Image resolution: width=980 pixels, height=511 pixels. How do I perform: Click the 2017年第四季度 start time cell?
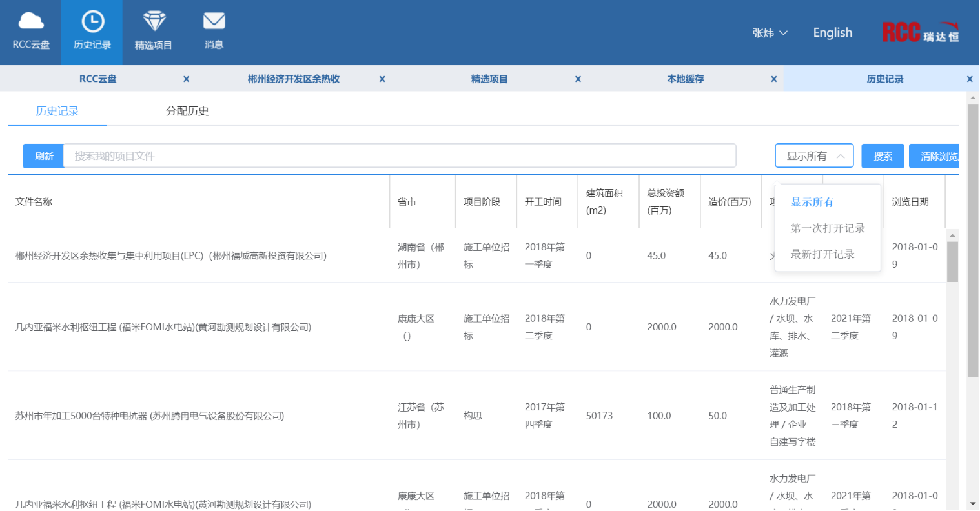click(x=545, y=416)
